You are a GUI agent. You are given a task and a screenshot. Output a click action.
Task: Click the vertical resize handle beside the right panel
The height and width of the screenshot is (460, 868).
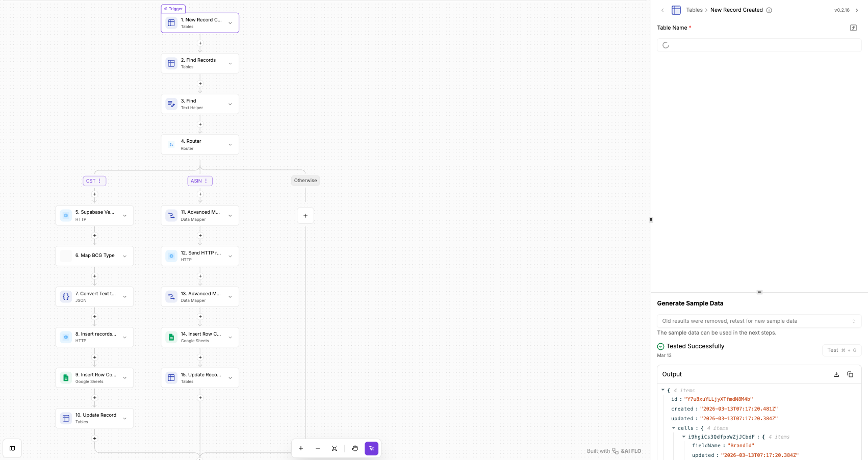tap(651, 220)
